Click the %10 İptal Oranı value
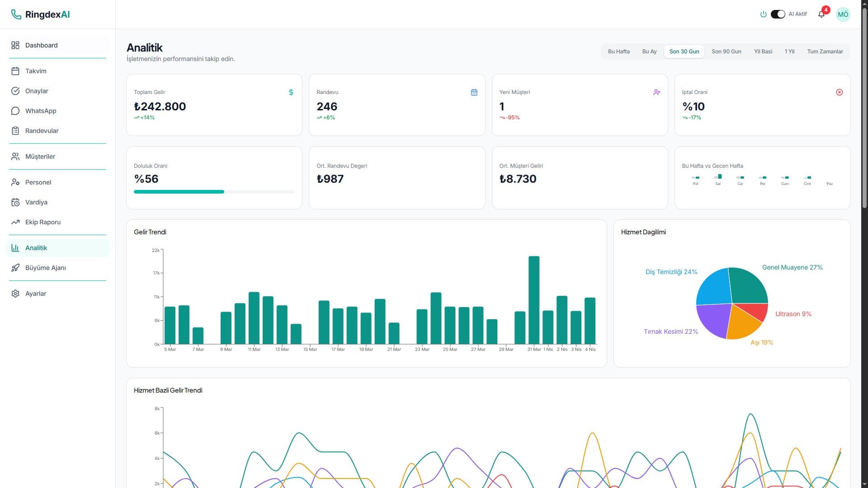The height and width of the screenshot is (488, 868). click(693, 107)
